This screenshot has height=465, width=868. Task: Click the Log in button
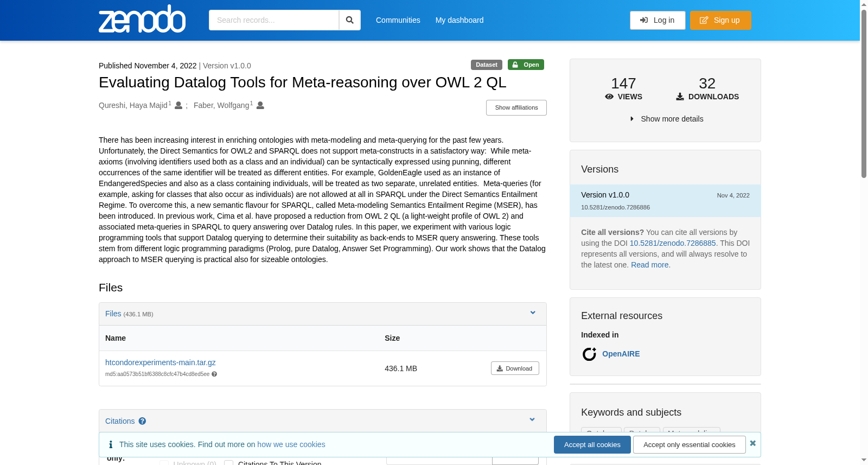pos(658,20)
